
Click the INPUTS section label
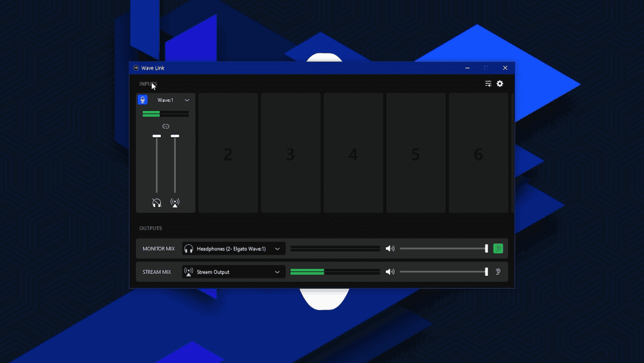(x=148, y=84)
